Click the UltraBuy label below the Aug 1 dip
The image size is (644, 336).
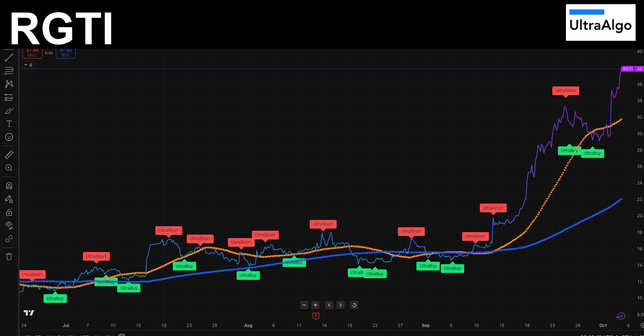[x=248, y=275]
